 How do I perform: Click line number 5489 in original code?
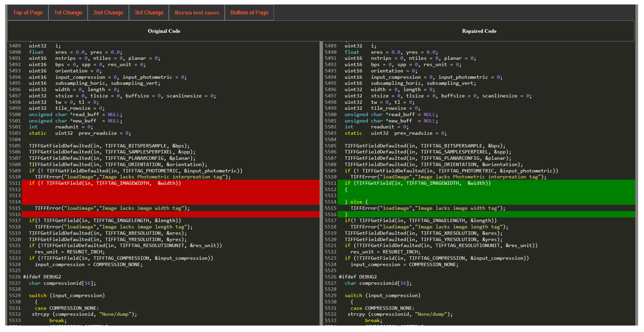(15, 46)
